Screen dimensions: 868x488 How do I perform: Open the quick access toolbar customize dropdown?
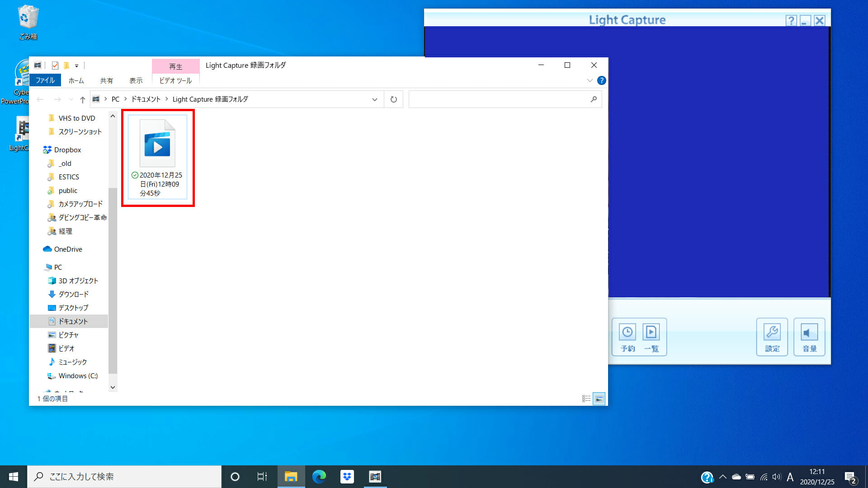[x=76, y=66]
